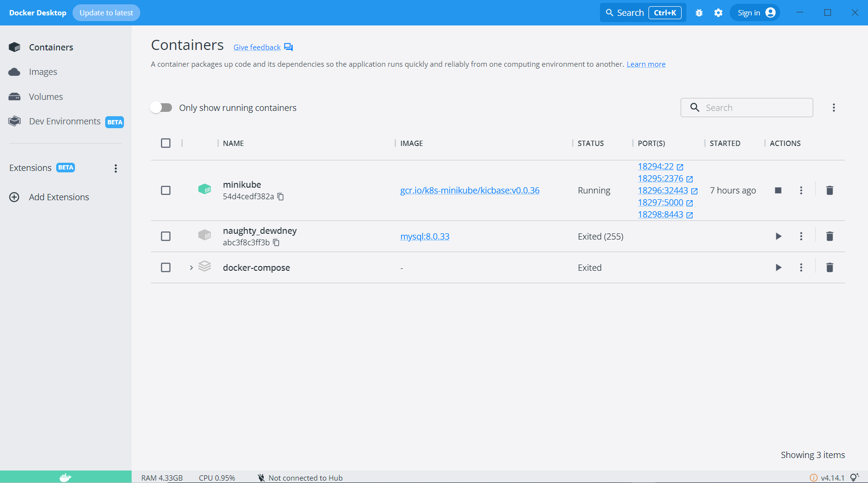Image resolution: width=868 pixels, height=483 pixels.
Task: Click the header Search Ctrl+K box
Action: (643, 13)
